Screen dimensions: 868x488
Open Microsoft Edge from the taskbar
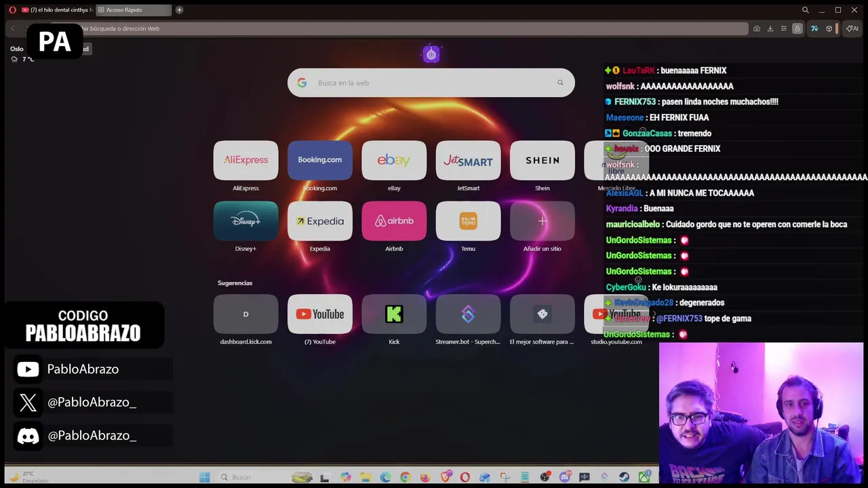385,477
